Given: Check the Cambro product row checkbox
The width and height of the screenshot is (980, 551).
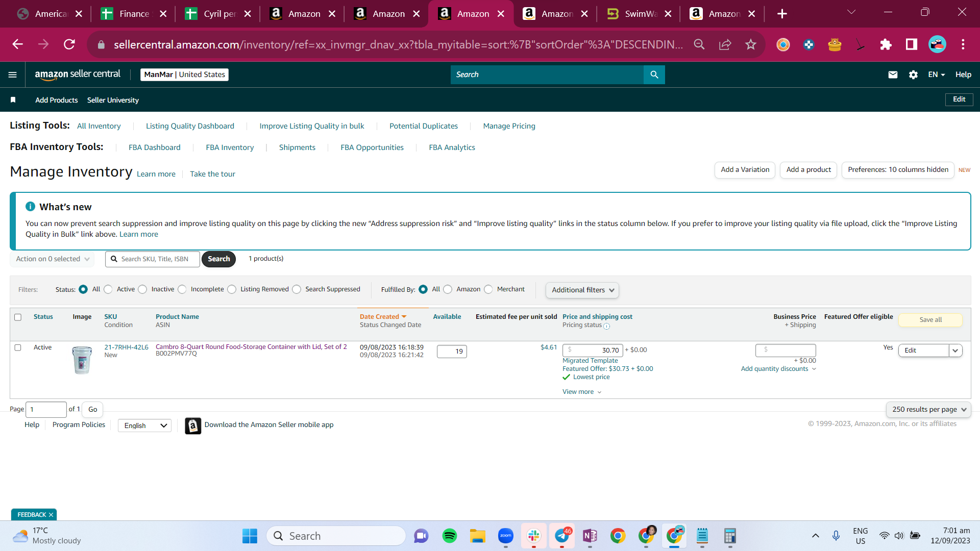Looking at the screenshot, I should click(x=18, y=347).
